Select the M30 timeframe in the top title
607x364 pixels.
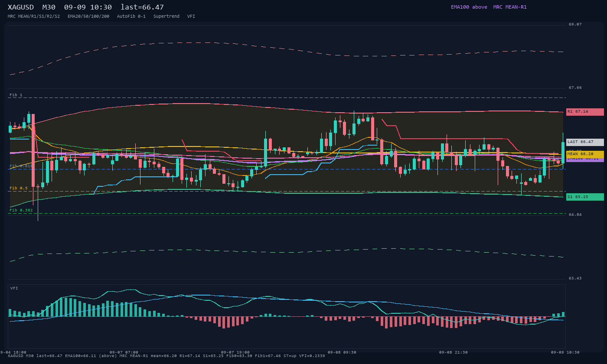(49, 7)
